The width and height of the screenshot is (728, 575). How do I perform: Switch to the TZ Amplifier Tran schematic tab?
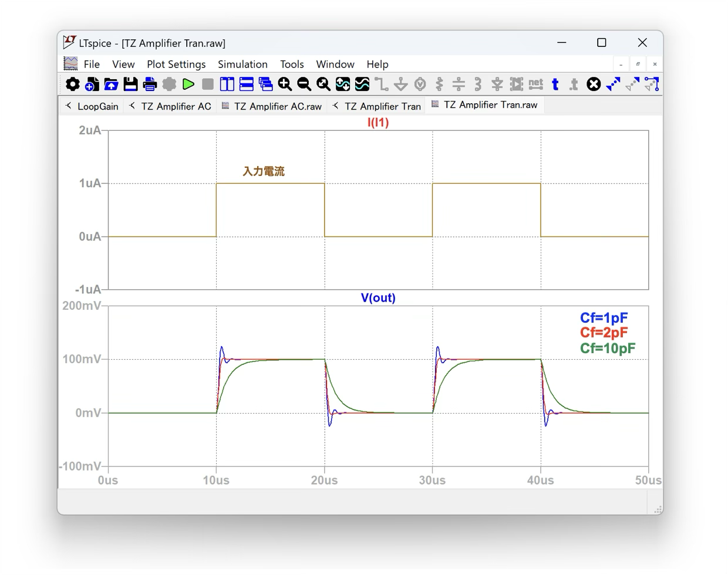click(376, 106)
